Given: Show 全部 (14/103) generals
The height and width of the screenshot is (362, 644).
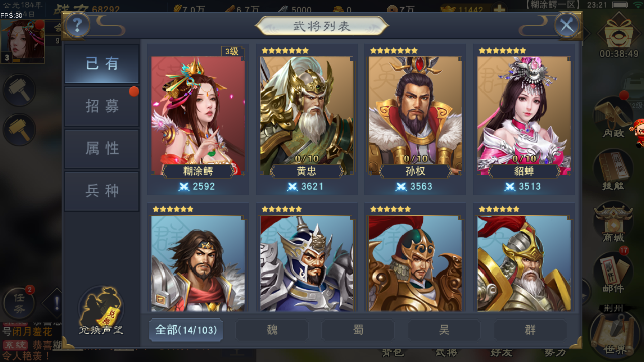Looking at the screenshot, I should click(186, 330).
